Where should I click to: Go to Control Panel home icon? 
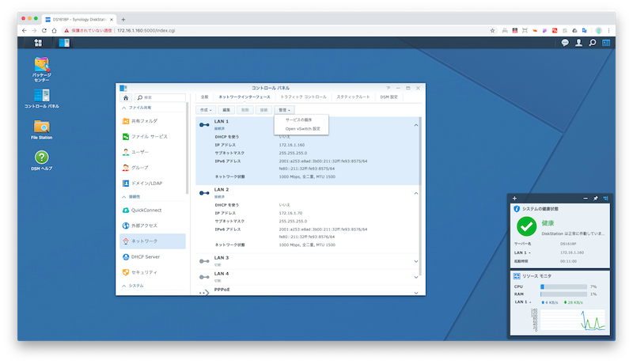[x=126, y=97]
